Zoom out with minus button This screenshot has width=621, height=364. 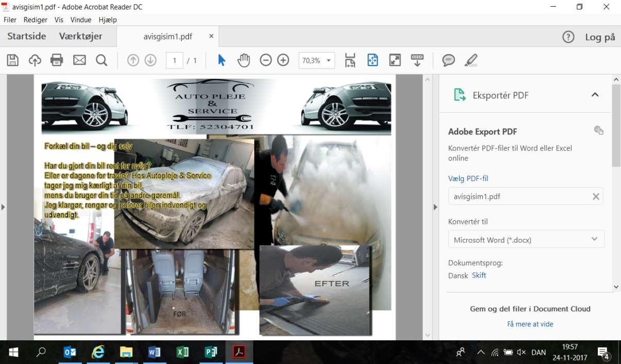point(266,60)
